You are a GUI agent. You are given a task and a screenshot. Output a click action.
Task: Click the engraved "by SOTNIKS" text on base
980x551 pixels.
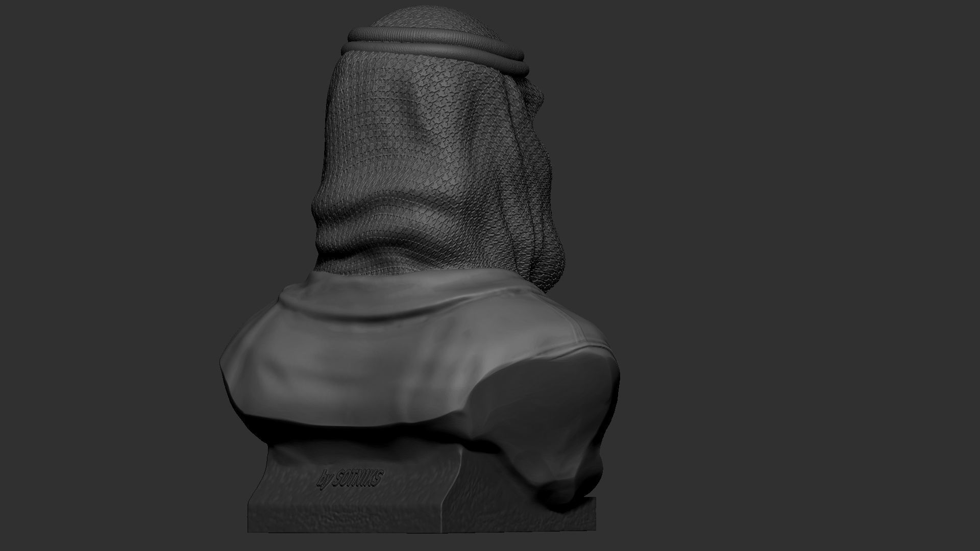coord(350,480)
